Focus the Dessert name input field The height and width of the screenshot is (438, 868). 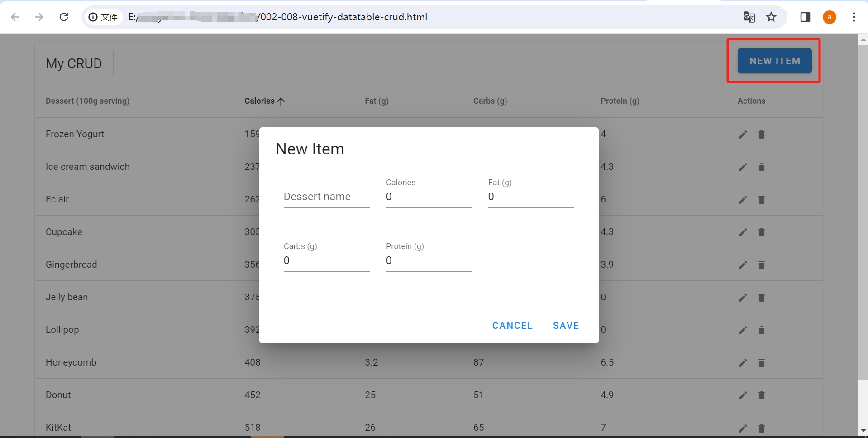[x=326, y=197]
